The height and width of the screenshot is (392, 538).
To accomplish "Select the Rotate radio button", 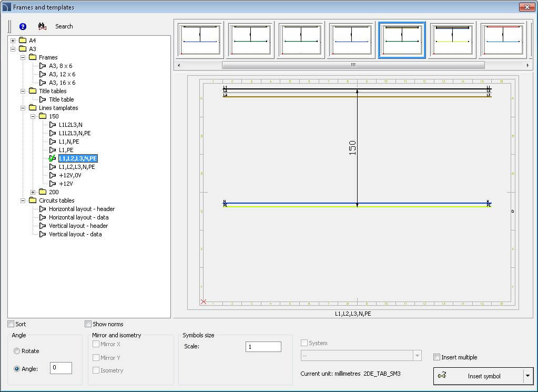I will point(17,351).
